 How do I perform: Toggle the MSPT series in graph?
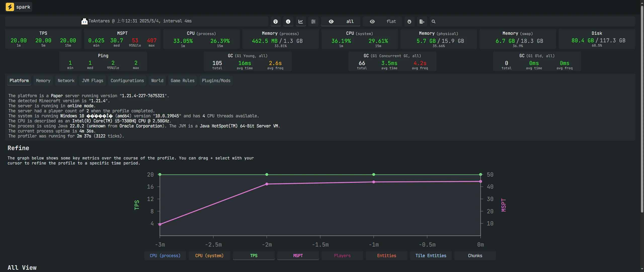tap(298, 256)
